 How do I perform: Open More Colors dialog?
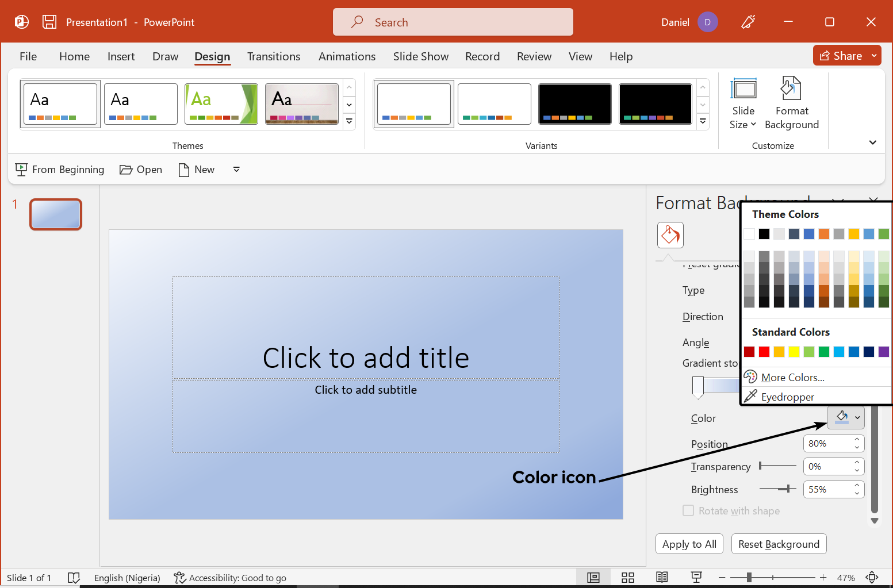(x=792, y=377)
